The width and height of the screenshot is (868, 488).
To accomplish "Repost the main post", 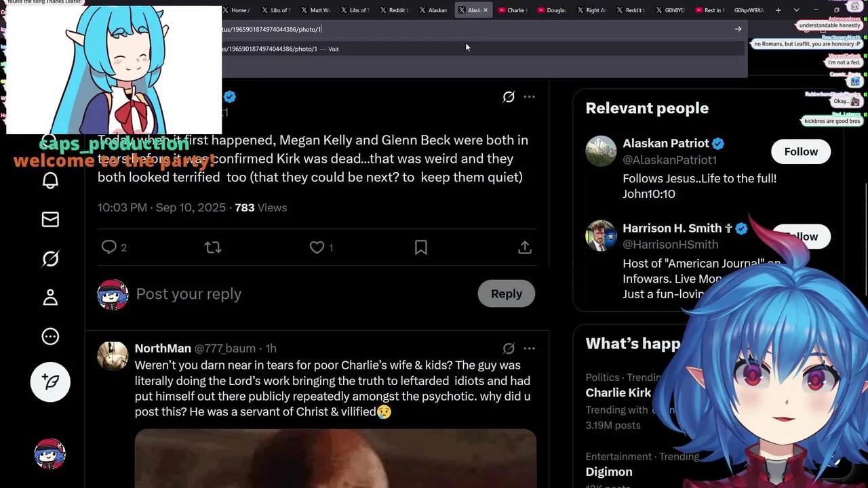I will click(x=213, y=247).
